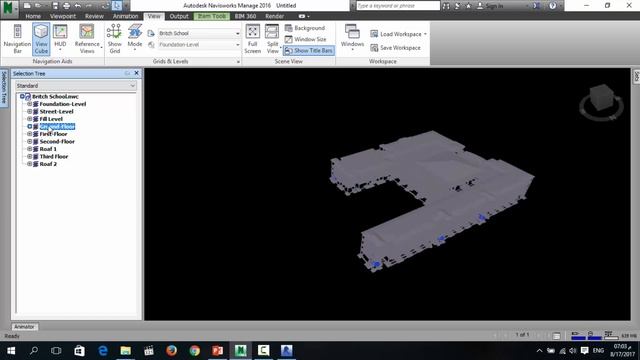Switch to the Home ribbon tab

(x=33, y=16)
